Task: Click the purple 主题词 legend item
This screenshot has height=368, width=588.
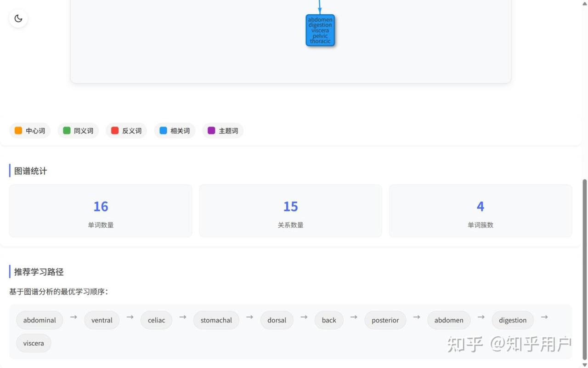Action: [223, 131]
